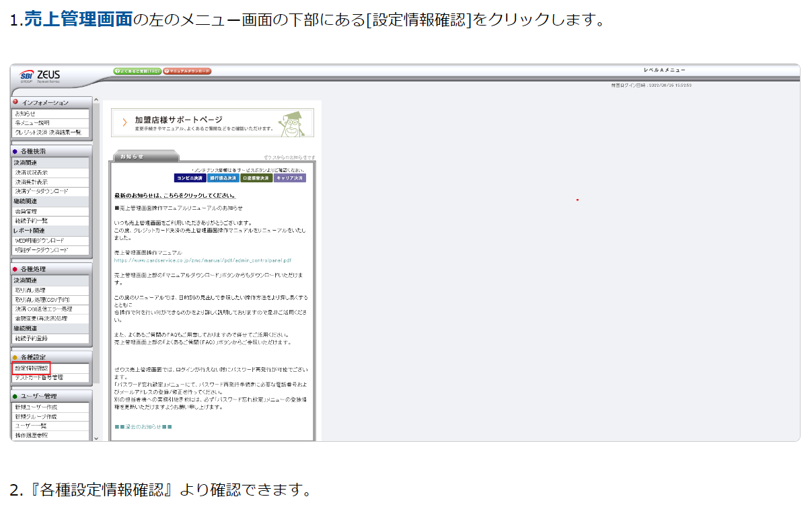Image resolution: width=812 pixels, height=505 pixels.
Task: Select テストカード番号管理 menu item
Action: [39, 378]
